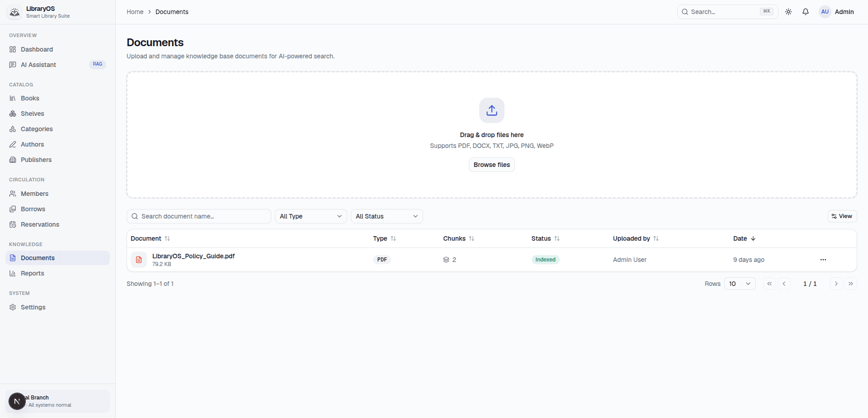Sort by Status column arrows
Screen dimensions: 868x418
pos(557,238)
